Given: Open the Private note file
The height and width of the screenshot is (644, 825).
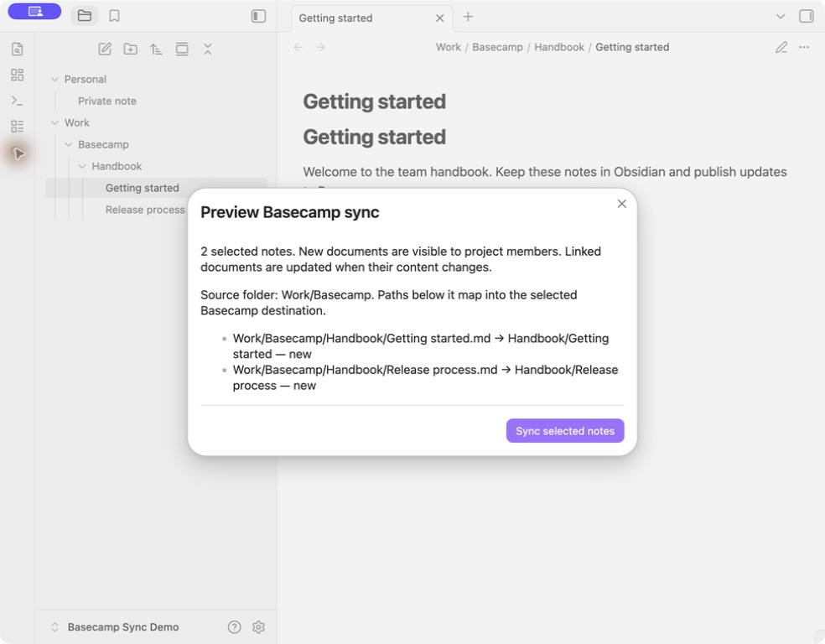Looking at the screenshot, I should pos(107,101).
